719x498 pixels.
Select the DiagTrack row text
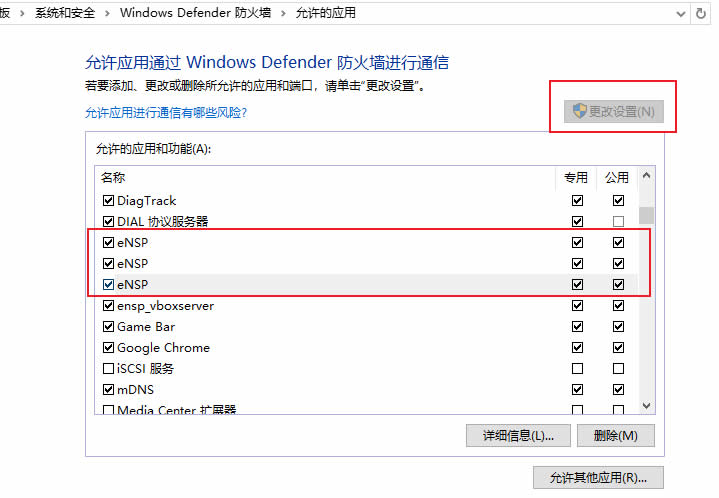point(147,200)
